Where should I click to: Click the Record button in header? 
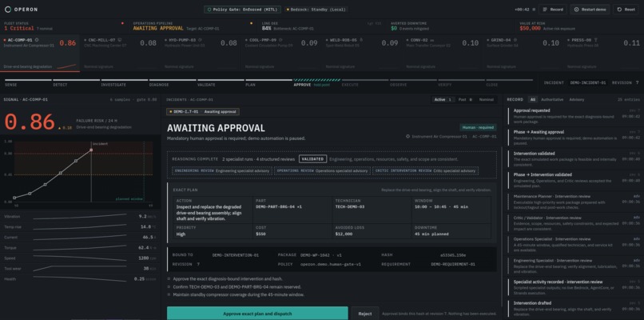coord(553,10)
